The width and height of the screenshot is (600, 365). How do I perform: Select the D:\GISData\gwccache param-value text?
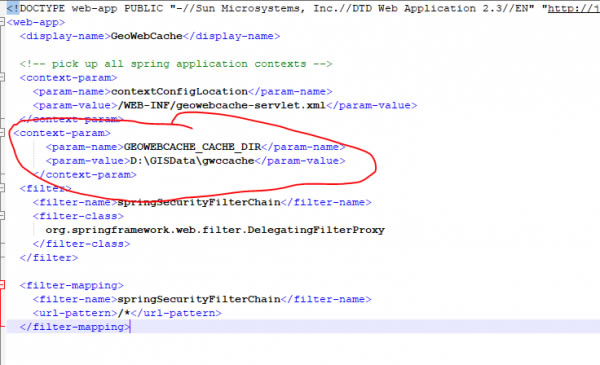tap(192, 161)
